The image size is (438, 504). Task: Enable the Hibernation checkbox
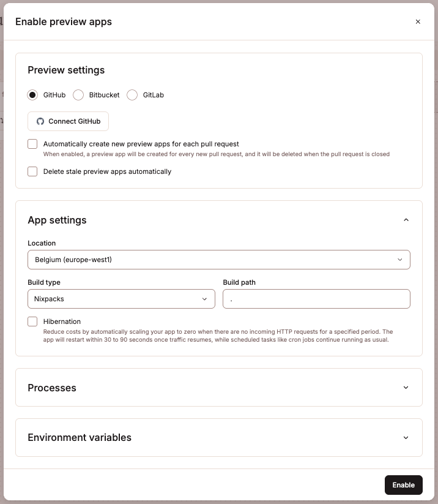[32, 322]
